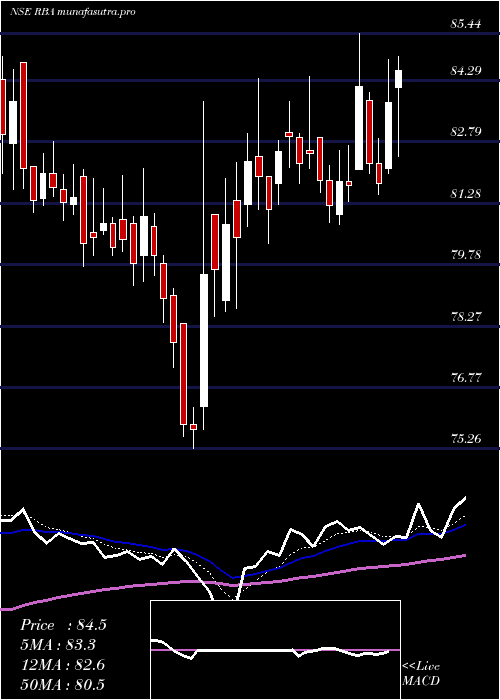Image resolution: width=500 pixels, height=700 pixels.
Task: Click the 82.79 price axis label
Action: click(x=466, y=132)
